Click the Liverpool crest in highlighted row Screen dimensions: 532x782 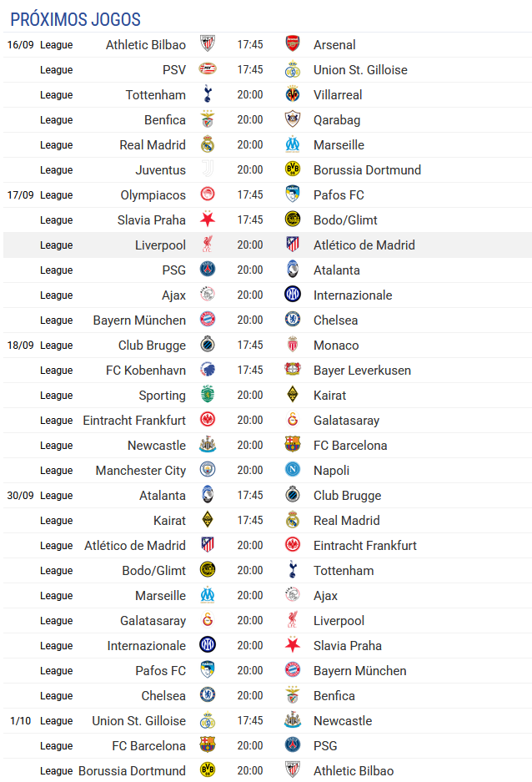point(208,245)
